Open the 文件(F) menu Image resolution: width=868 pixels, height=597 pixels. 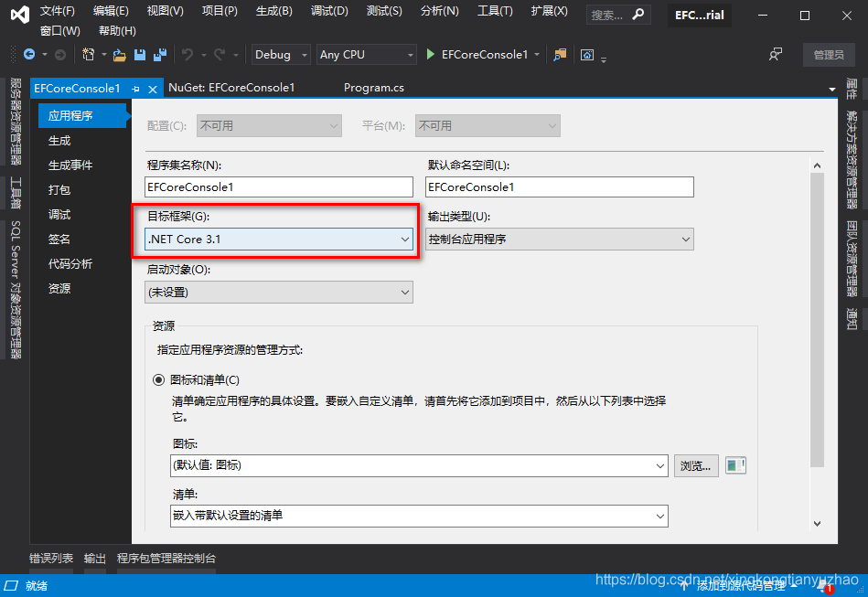[x=57, y=10]
